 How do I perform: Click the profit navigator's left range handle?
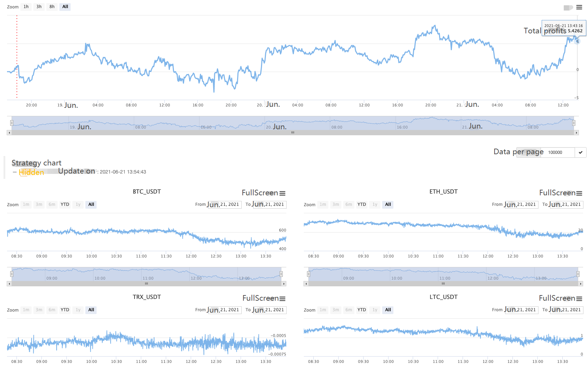pyautogui.click(x=12, y=123)
